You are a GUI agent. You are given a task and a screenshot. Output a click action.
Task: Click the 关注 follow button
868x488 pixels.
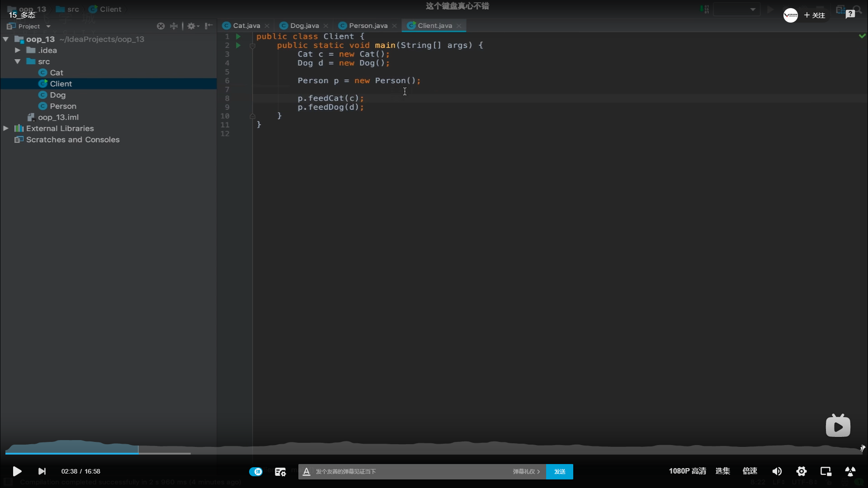[x=815, y=15]
